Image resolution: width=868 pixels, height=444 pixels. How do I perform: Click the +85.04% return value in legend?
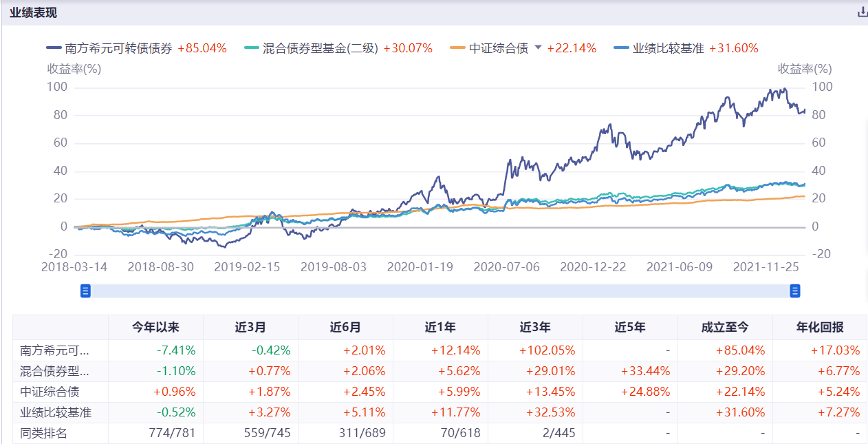coord(202,48)
